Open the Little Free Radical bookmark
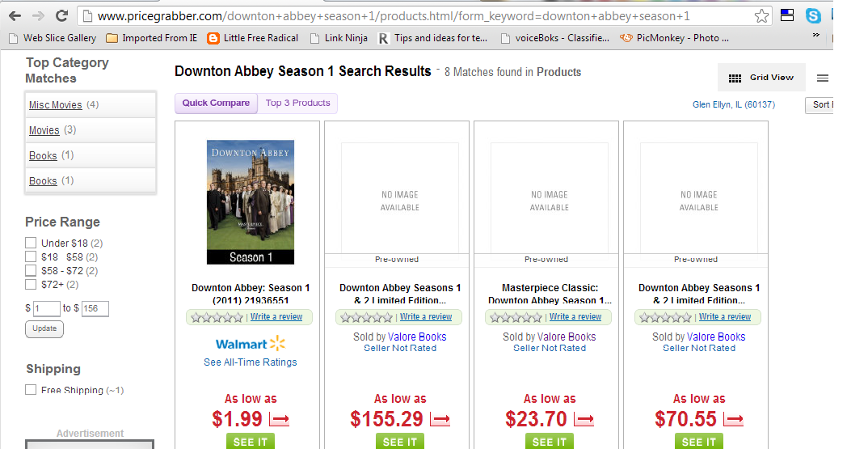 point(253,38)
